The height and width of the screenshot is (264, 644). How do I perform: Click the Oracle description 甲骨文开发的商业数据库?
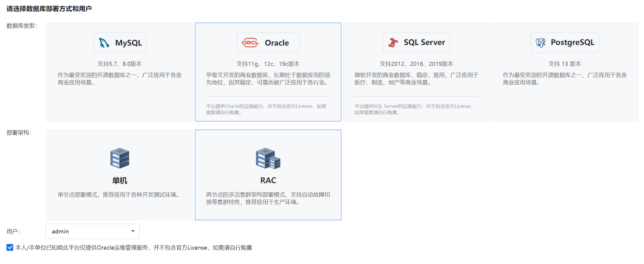click(x=268, y=79)
